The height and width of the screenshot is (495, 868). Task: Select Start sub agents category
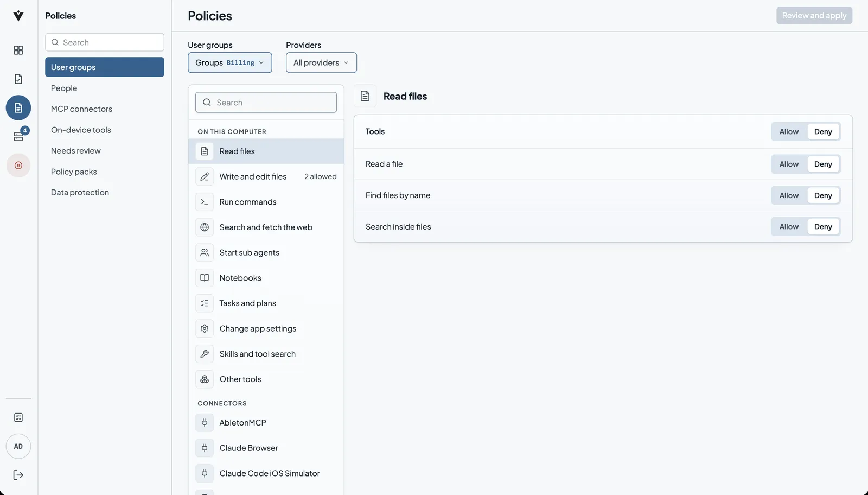[x=266, y=252]
